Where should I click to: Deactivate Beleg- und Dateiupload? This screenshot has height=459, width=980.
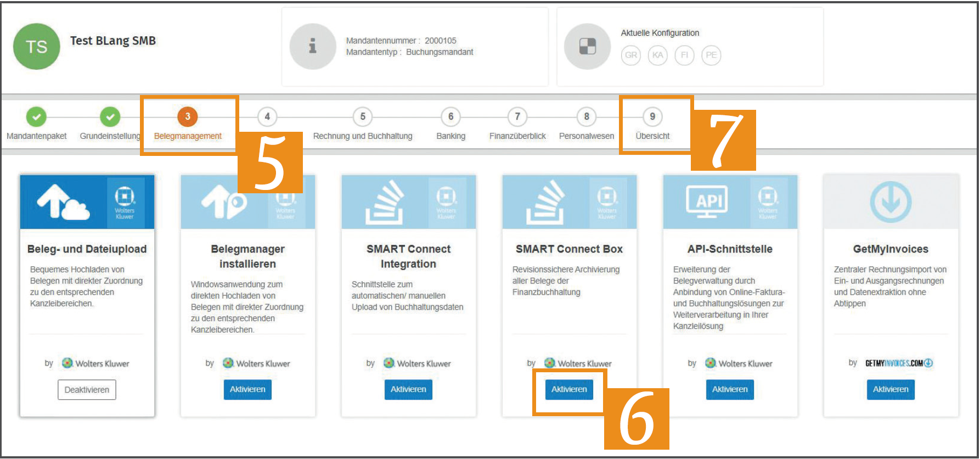pos(87,390)
